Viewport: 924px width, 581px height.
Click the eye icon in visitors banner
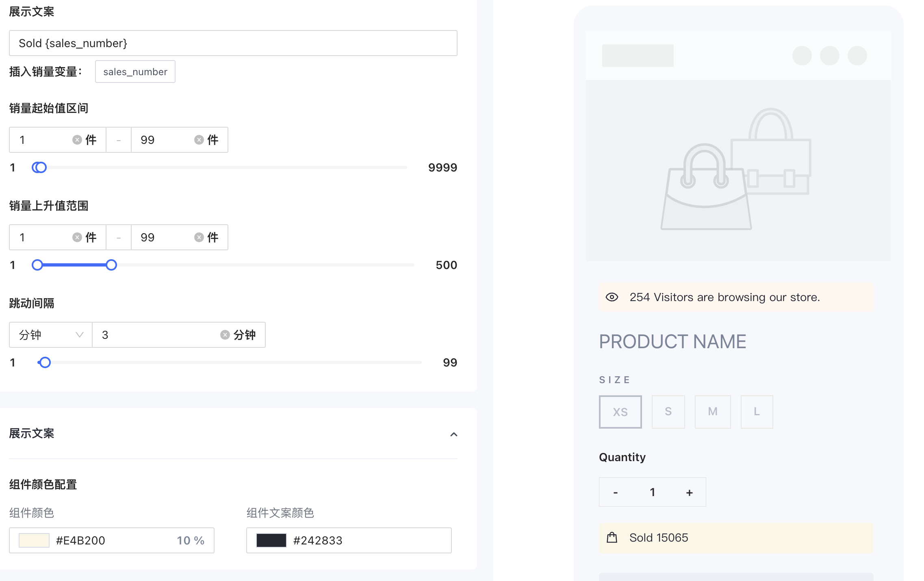612,297
